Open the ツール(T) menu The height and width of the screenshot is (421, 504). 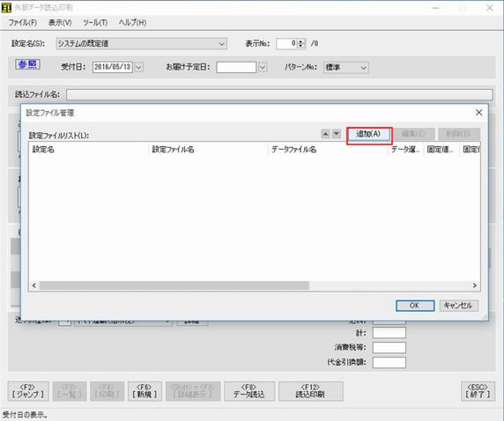95,23
